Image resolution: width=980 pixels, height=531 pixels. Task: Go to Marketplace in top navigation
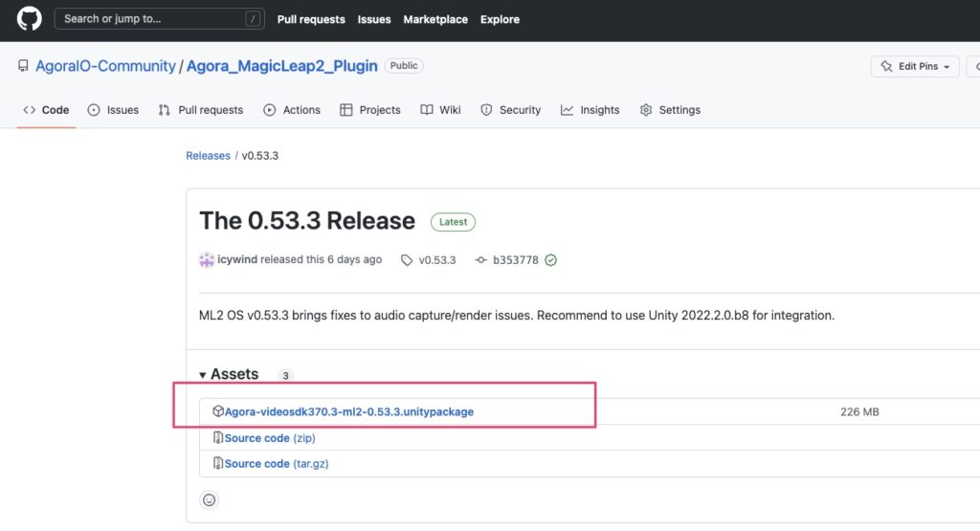click(435, 19)
